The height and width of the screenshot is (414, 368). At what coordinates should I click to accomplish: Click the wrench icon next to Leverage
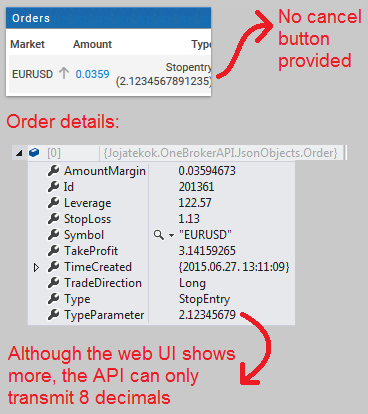tap(53, 203)
